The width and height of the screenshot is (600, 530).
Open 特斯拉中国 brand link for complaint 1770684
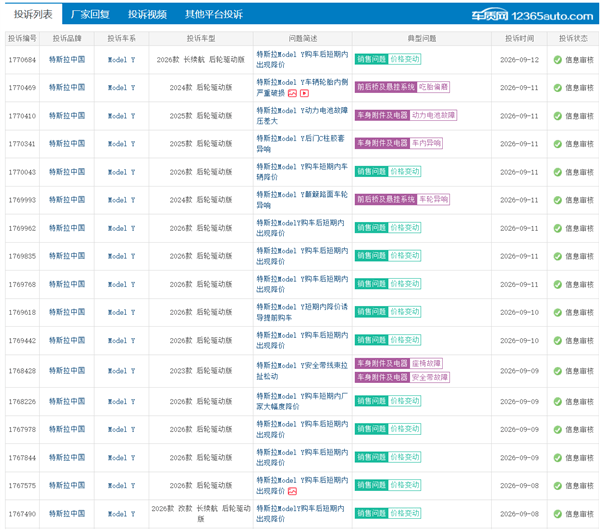(x=67, y=60)
